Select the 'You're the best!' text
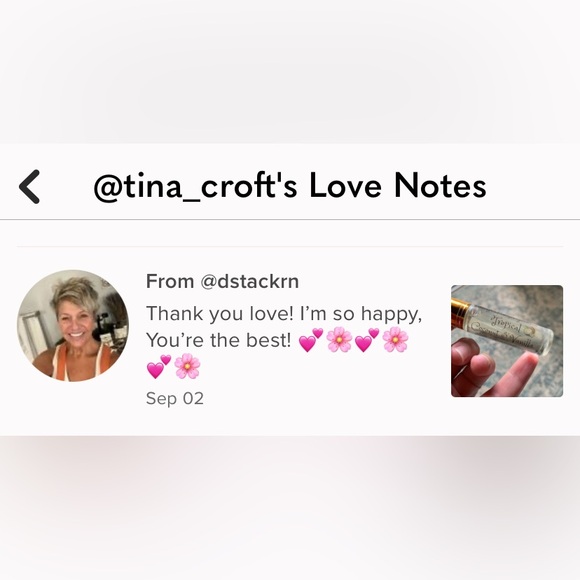Image resolution: width=580 pixels, height=580 pixels. click(x=219, y=340)
